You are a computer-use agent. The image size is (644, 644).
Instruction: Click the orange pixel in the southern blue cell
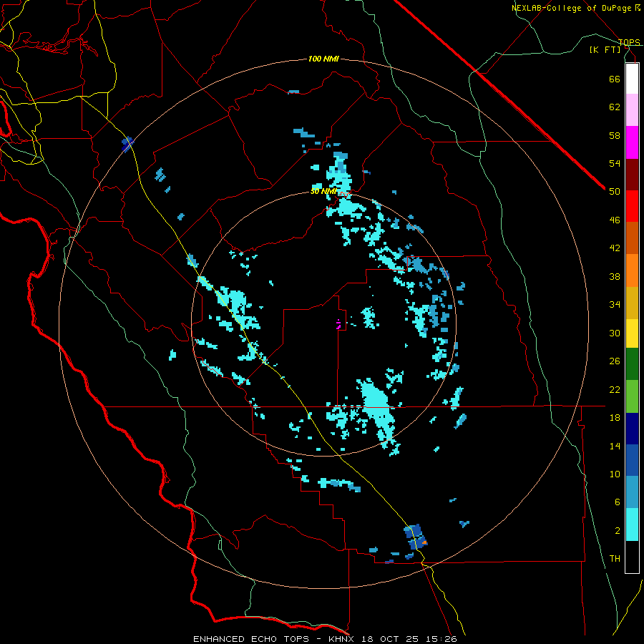(x=424, y=543)
